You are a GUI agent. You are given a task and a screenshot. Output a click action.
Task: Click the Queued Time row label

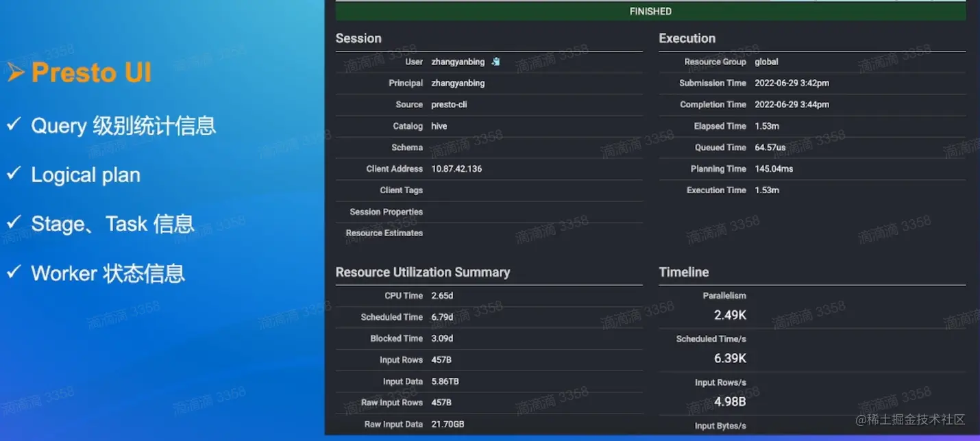tap(720, 147)
